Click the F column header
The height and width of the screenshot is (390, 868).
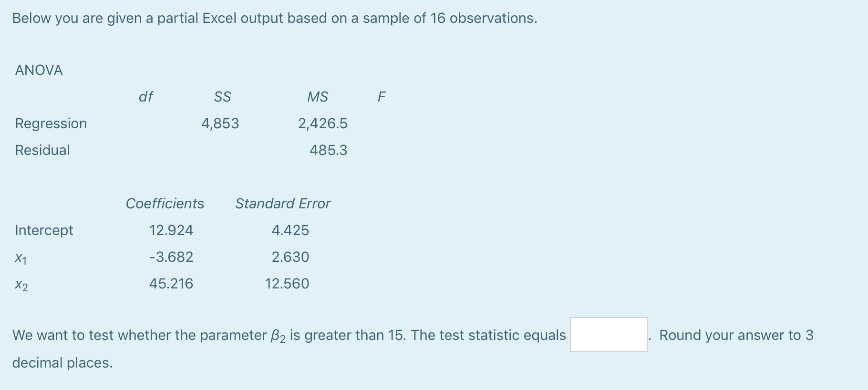(x=382, y=97)
